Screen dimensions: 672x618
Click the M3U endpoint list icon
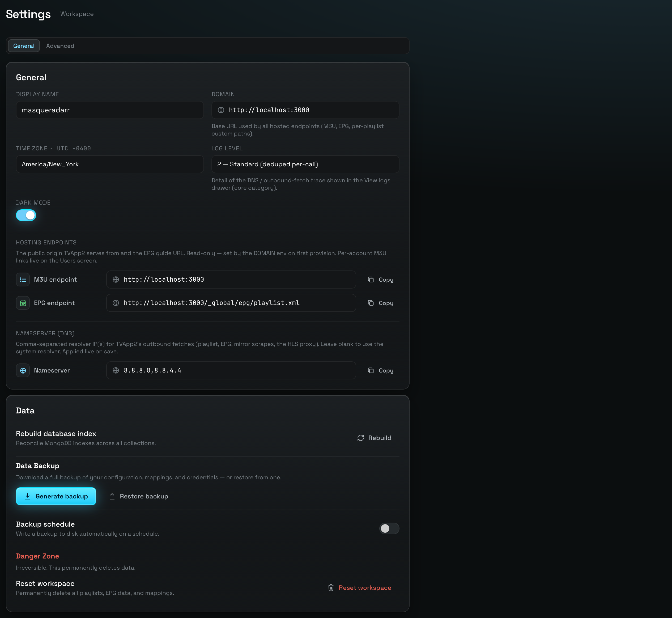23,280
